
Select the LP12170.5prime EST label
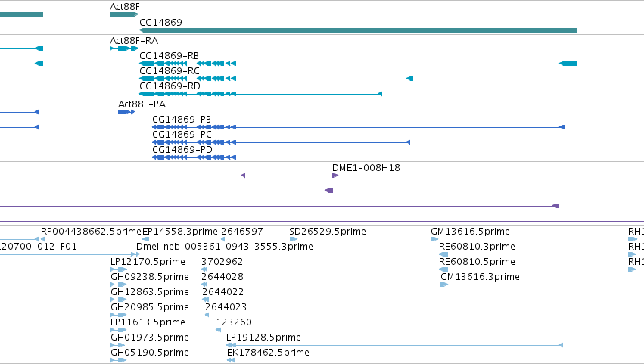148,262
